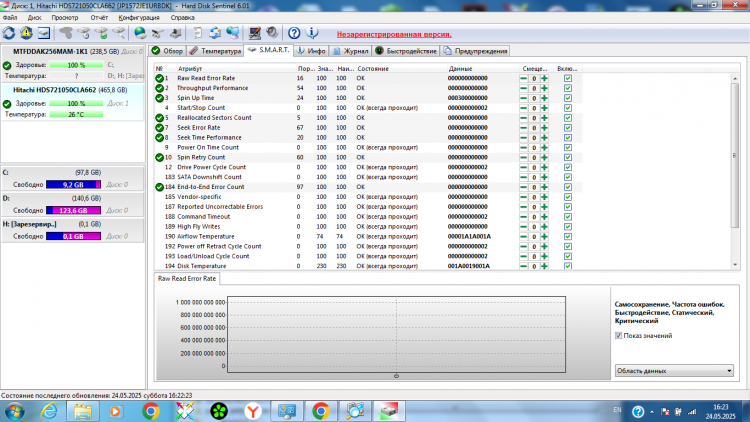Click the document report toolbar icon
The height and width of the screenshot is (422, 750).
pos(197,33)
